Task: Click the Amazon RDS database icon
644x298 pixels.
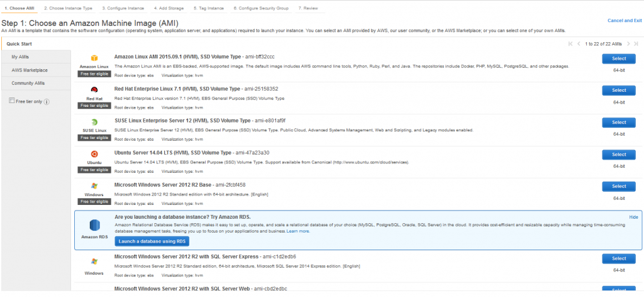Action: pos(94,226)
